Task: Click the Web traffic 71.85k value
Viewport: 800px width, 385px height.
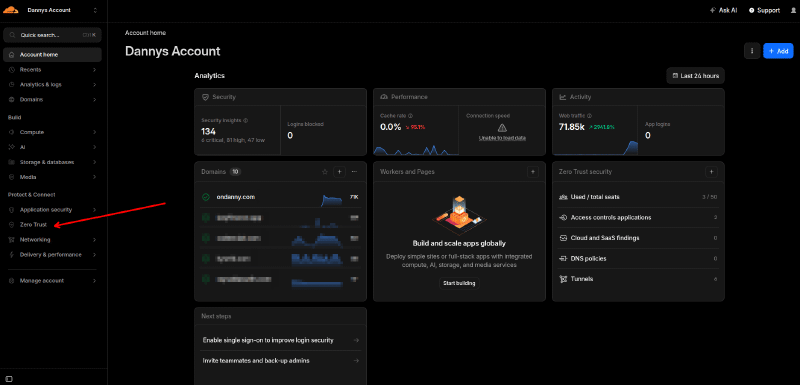Action: [x=571, y=127]
